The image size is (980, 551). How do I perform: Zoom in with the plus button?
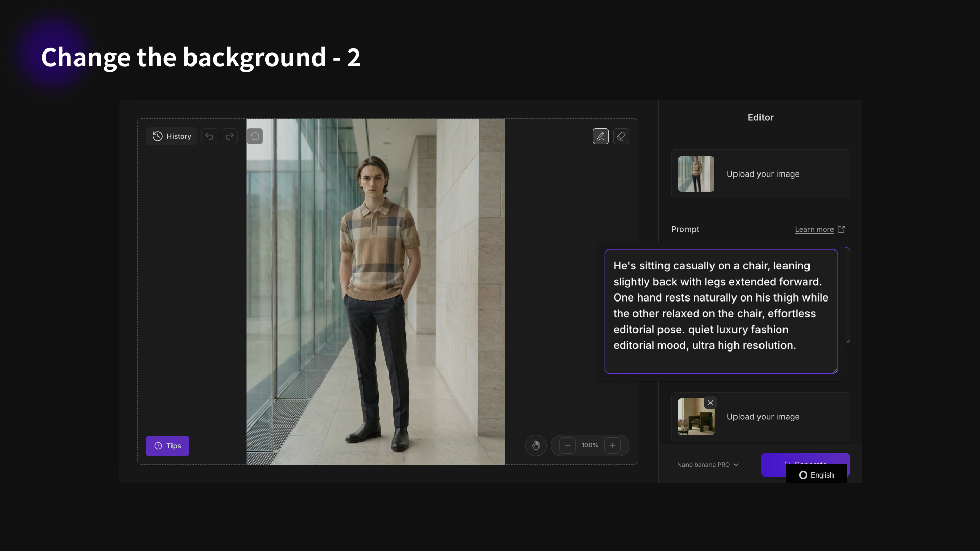pos(612,445)
